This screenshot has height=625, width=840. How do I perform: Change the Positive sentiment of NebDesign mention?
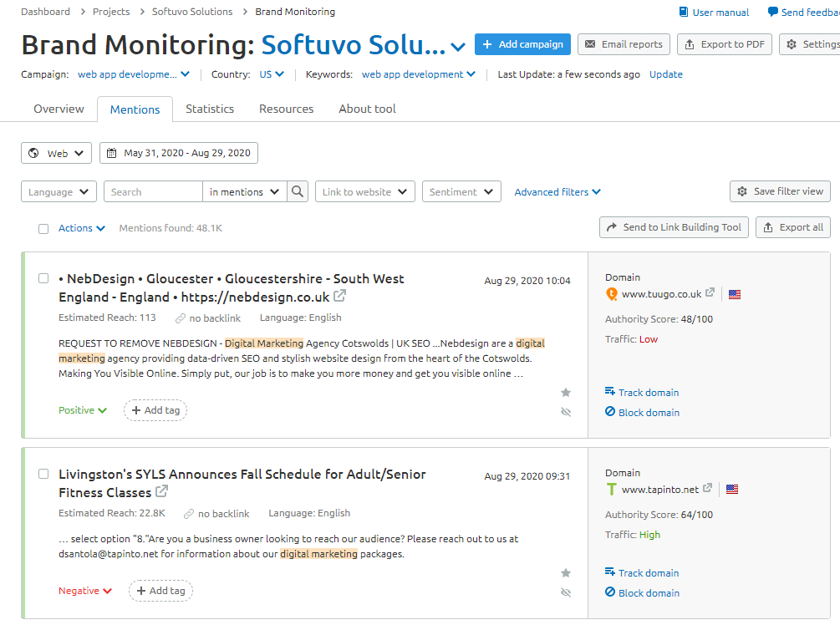click(83, 410)
